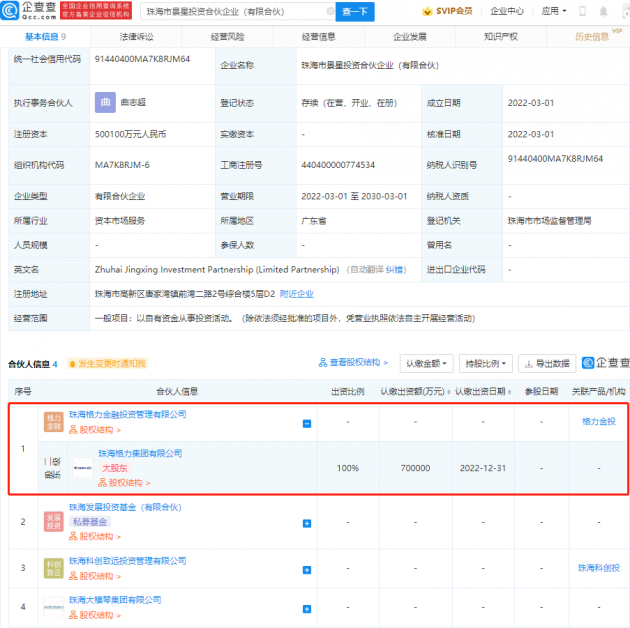
Task: Open 查看股权结构 link
Action: (x=353, y=363)
